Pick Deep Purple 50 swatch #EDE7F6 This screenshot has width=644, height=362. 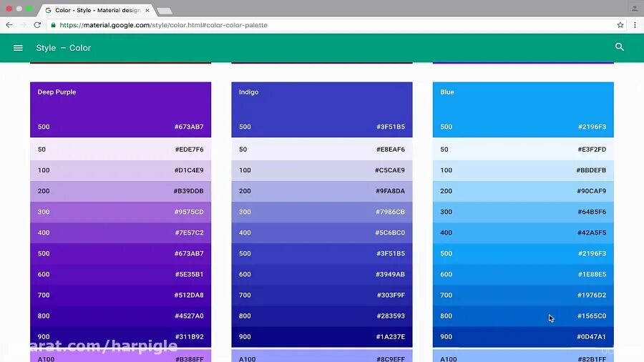pyautogui.click(x=120, y=150)
